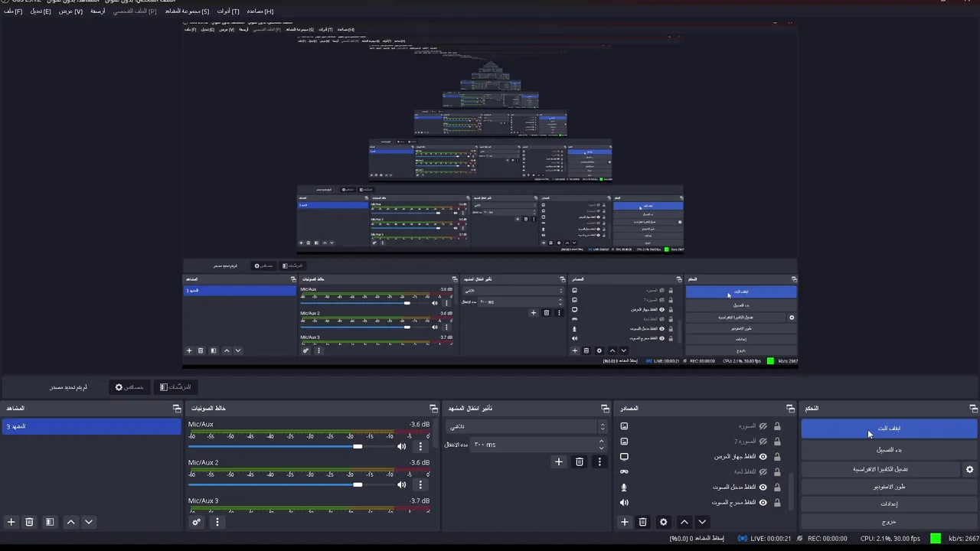
Task: Toggle studio mode (طور الاستوديو) button
Action: [x=889, y=487]
